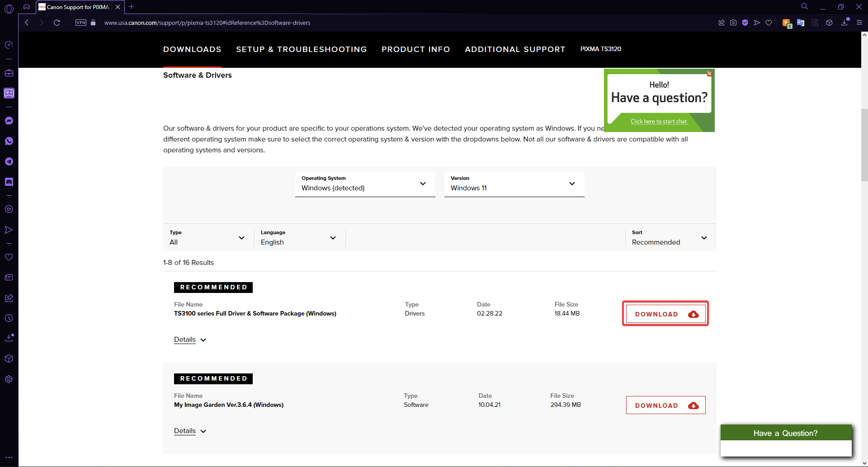The height and width of the screenshot is (467, 868).
Task: Reload the Canon support page
Action: point(57,23)
